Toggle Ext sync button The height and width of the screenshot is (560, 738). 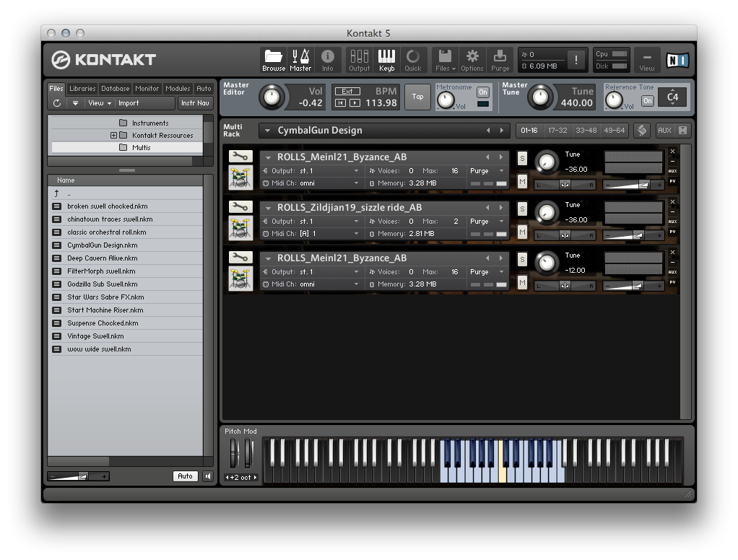click(x=347, y=91)
